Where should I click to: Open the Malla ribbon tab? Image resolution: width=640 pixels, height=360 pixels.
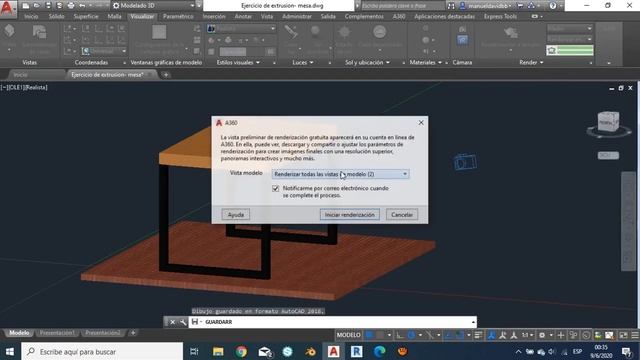click(114, 16)
